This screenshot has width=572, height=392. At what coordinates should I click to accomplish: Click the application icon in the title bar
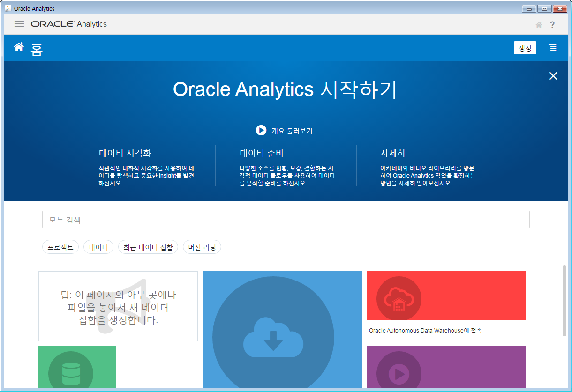[8, 8]
